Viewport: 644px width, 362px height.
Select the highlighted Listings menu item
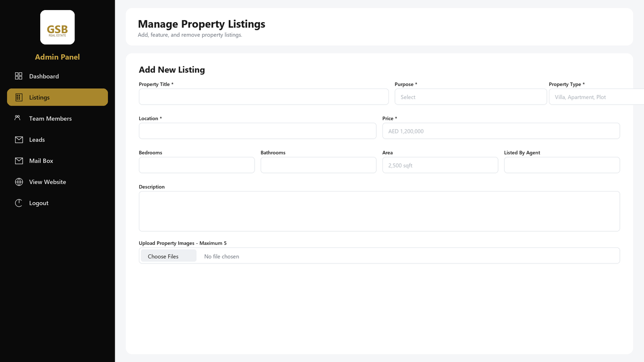tap(57, 97)
